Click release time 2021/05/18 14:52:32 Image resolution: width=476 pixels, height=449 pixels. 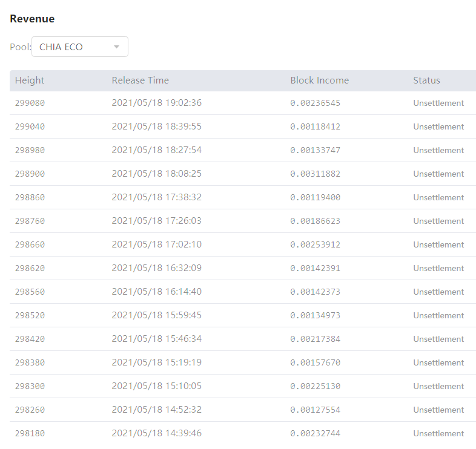point(157,410)
